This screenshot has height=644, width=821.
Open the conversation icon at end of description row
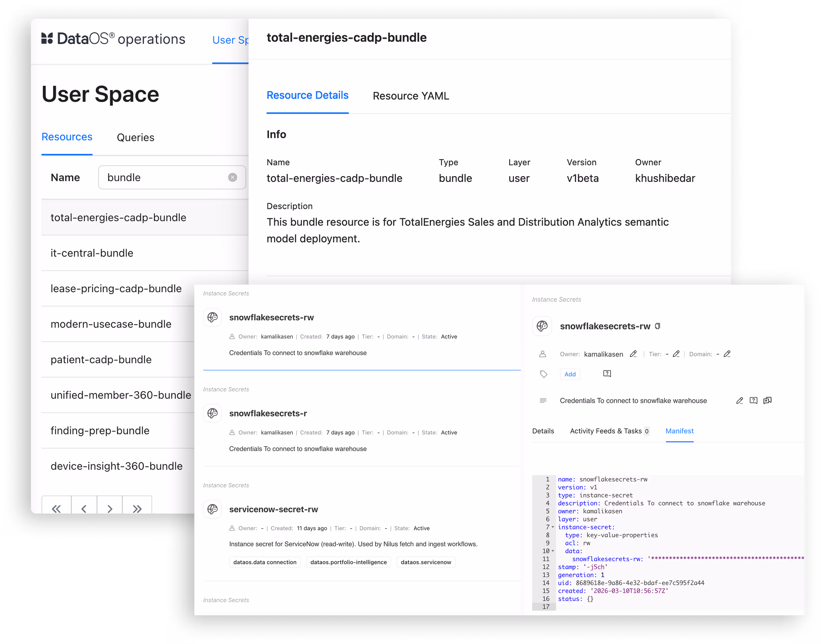pyautogui.click(x=767, y=401)
